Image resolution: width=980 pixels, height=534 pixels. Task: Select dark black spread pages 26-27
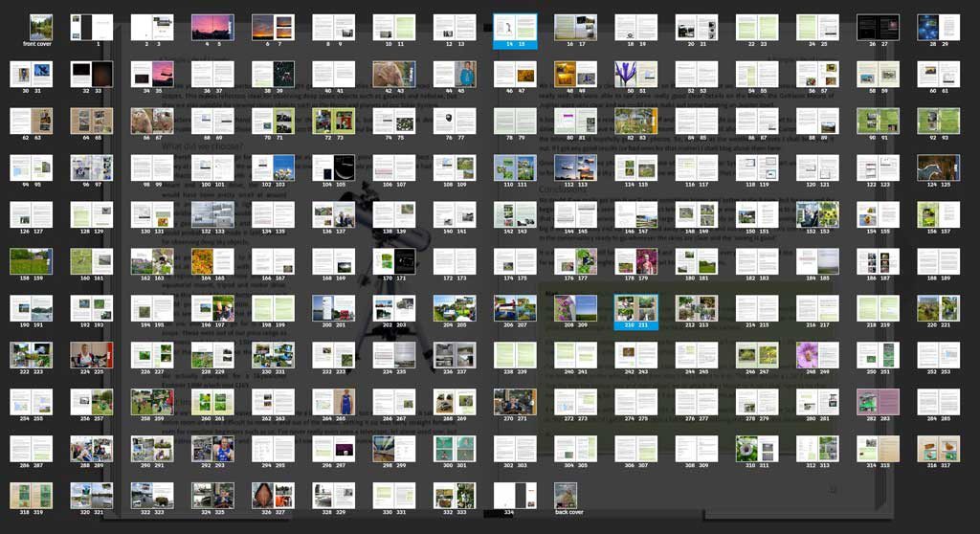coord(878,28)
